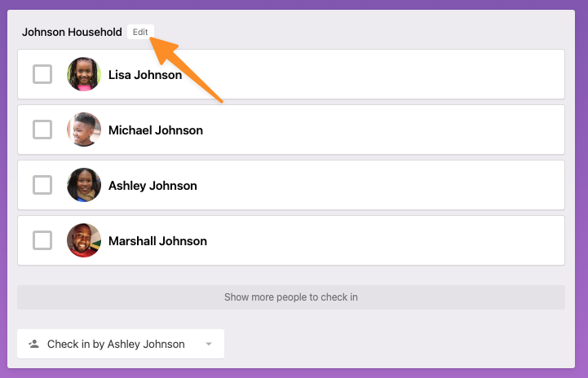
Task: Click the Lisa Johnson name text
Action: click(x=145, y=75)
